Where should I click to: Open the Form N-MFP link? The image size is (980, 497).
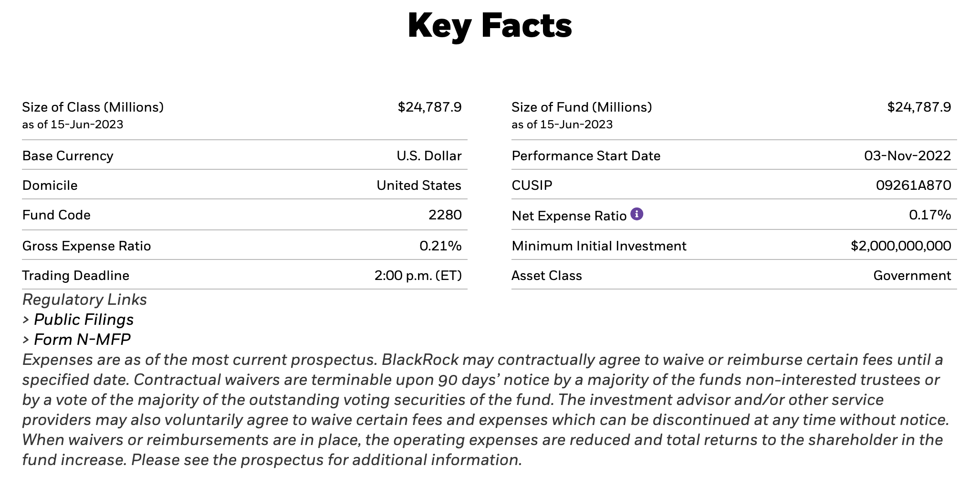pyautogui.click(x=82, y=340)
